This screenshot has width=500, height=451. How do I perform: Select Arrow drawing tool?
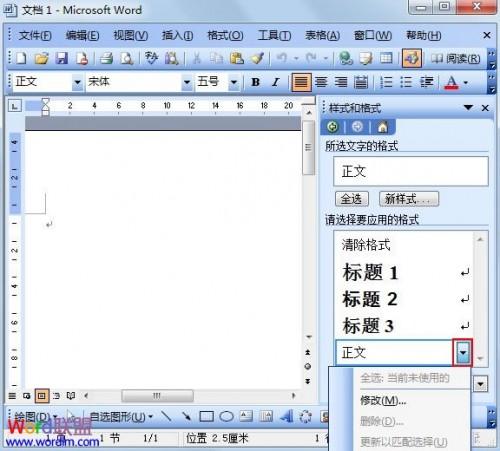pos(186,416)
